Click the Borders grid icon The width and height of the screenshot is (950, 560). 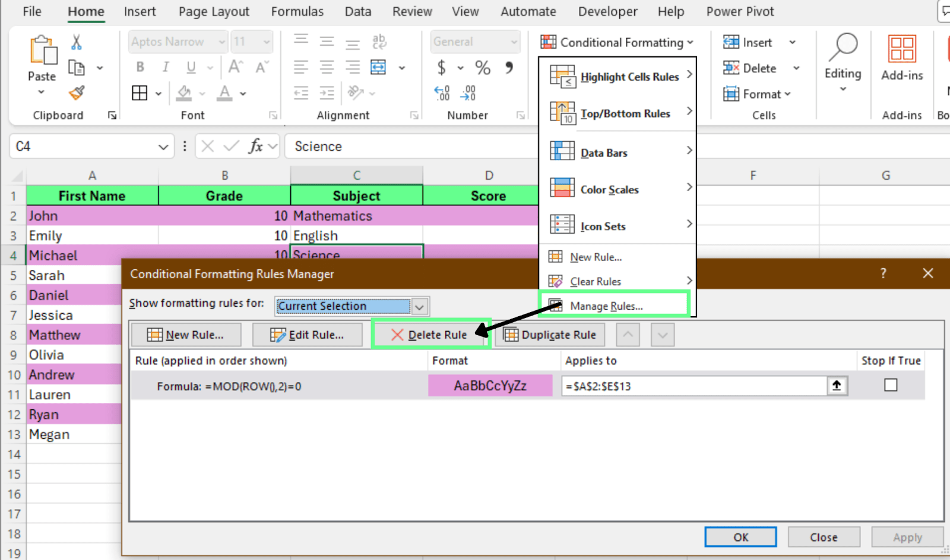pos(140,93)
